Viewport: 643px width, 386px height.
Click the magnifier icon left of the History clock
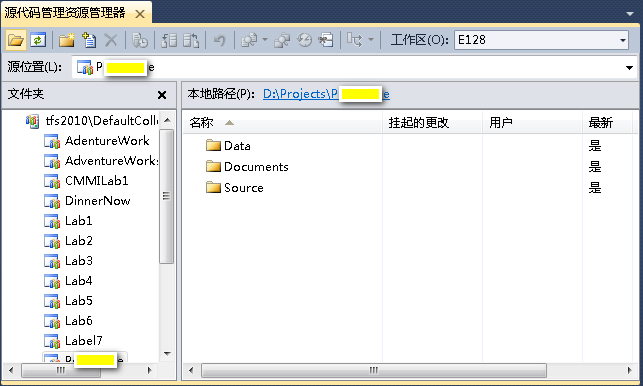coord(282,40)
